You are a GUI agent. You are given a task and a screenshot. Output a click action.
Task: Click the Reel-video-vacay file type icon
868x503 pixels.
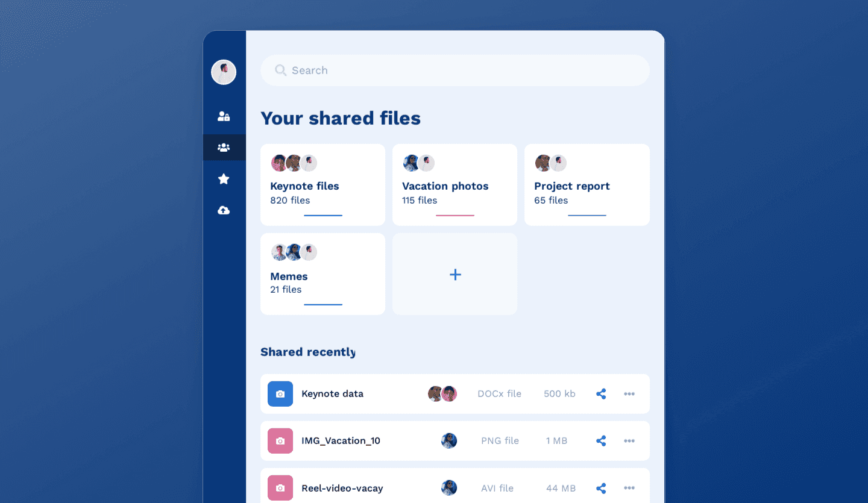pyautogui.click(x=280, y=488)
